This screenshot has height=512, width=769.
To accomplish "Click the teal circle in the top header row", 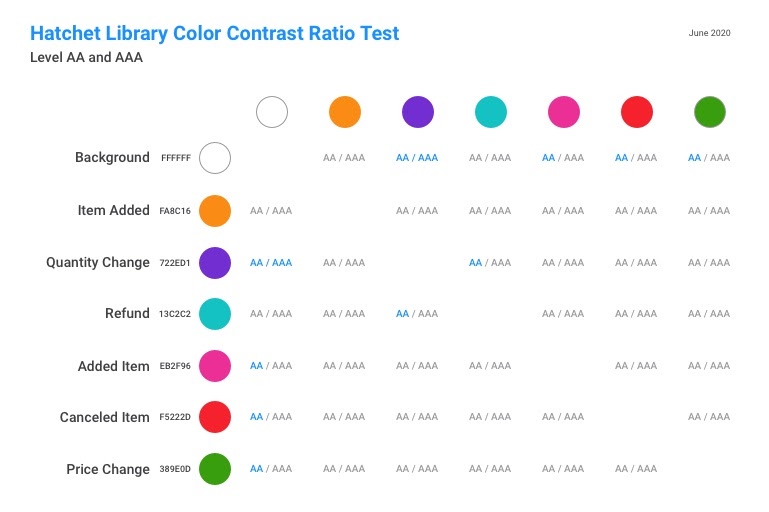I will 491,112.
